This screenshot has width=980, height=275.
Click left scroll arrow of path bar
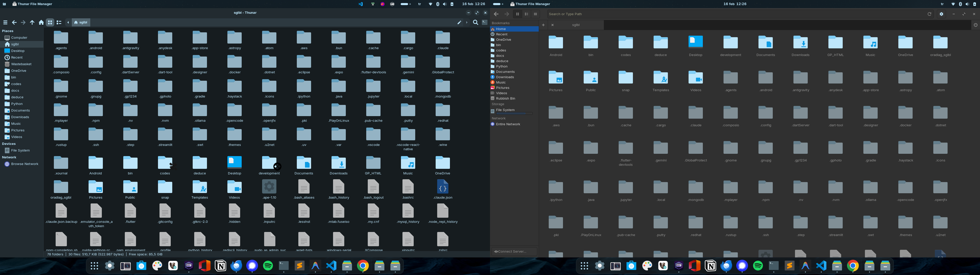68,22
